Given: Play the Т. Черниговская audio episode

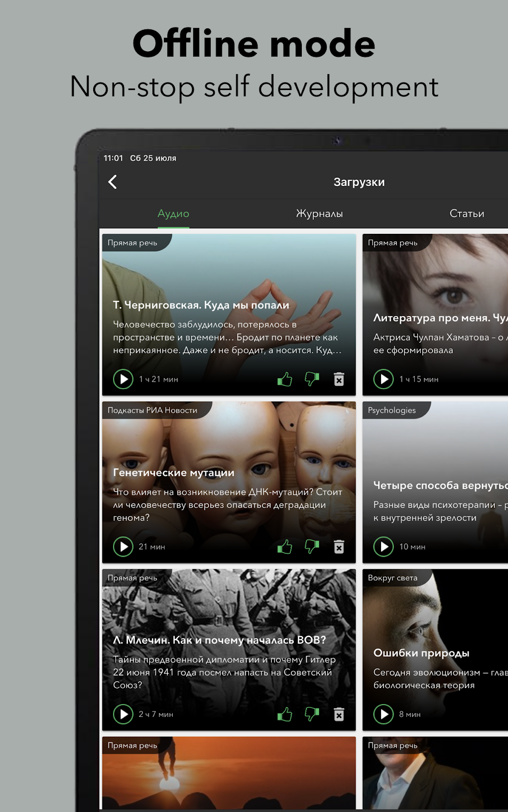Looking at the screenshot, I should pos(123,379).
